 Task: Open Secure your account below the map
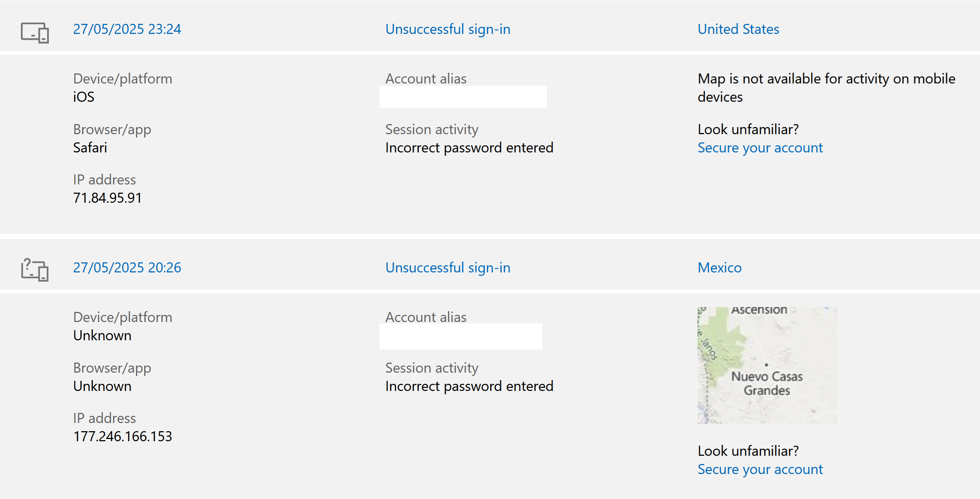coord(760,469)
